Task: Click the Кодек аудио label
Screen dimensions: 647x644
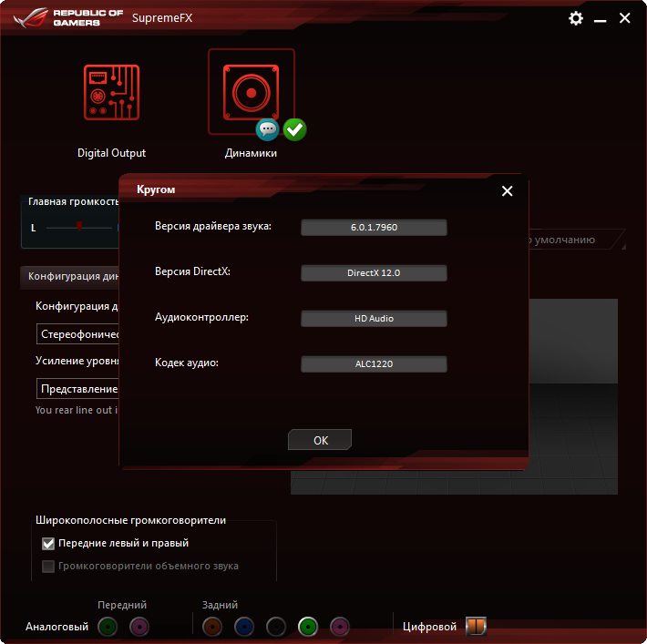Action: (187, 363)
